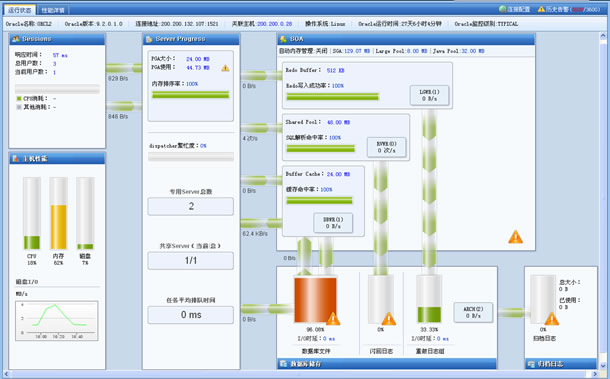The height and width of the screenshot is (379, 610).
Task: Click the 33.33% redo log usage text
Action: (x=429, y=330)
